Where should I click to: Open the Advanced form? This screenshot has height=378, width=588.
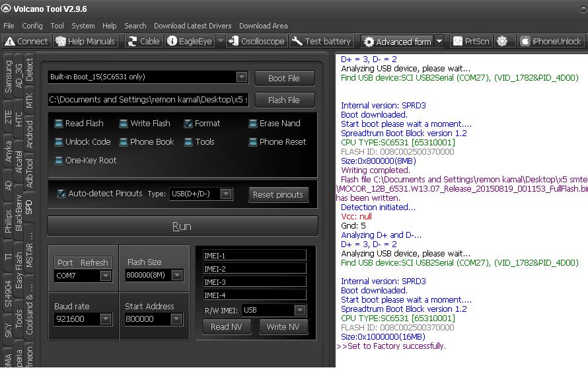pos(398,42)
